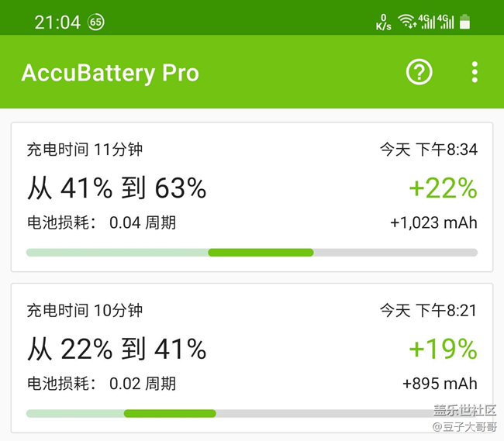
Task: Tap the battery icon in status bar
Action: [x=464, y=22]
